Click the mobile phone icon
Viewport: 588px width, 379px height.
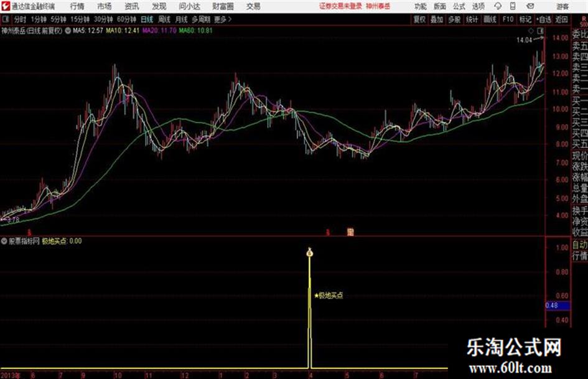coord(513,6)
